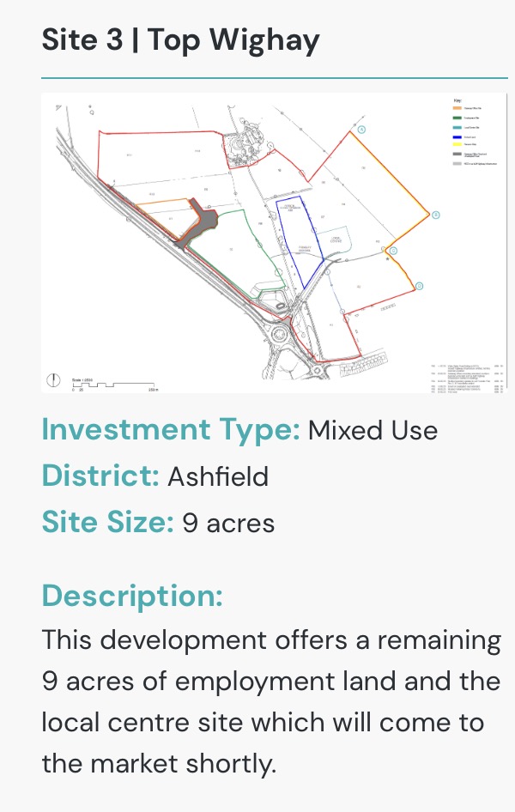
Task: Click marker B circle on the site plan
Action: tap(436, 215)
